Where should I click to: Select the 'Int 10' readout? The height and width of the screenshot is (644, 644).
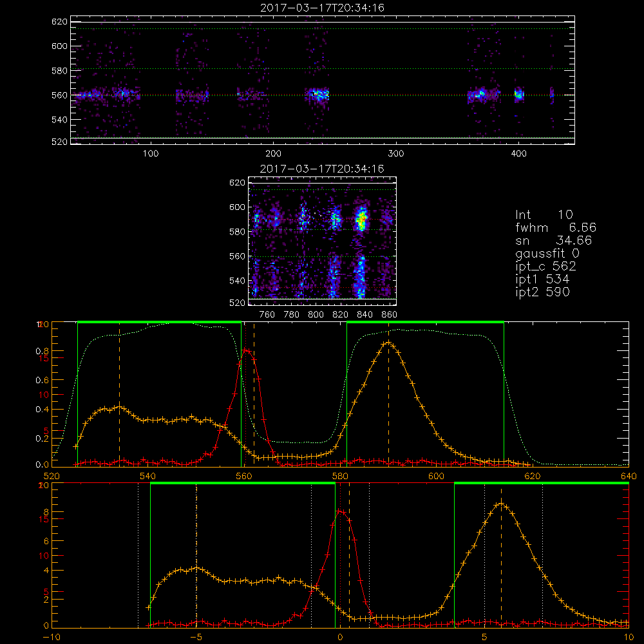pos(544,214)
